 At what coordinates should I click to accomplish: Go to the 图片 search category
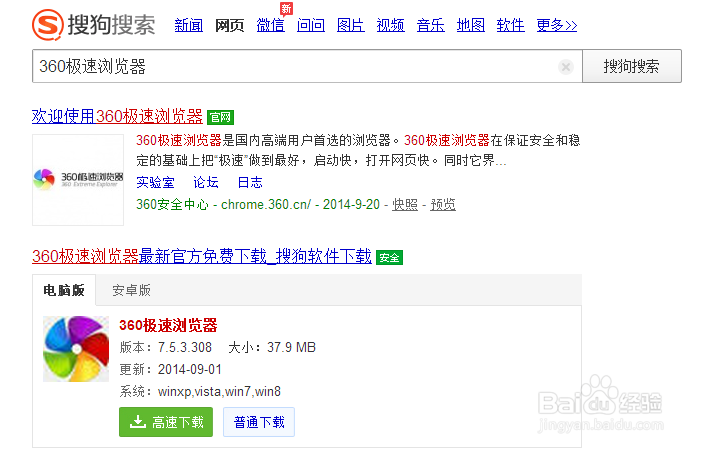[x=351, y=25]
